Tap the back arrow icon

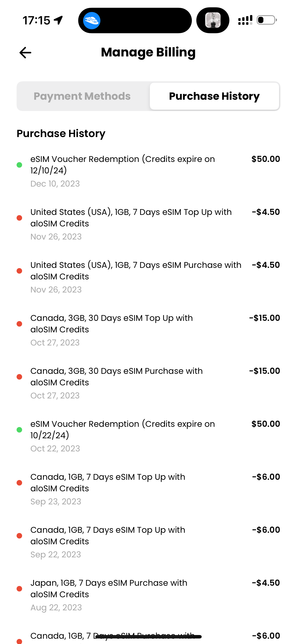coord(25,53)
